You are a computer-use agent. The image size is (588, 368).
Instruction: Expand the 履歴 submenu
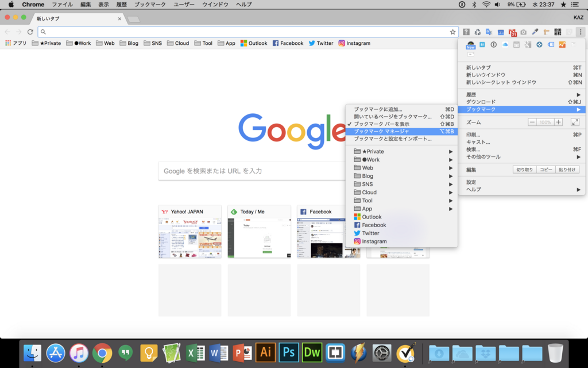coord(521,95)
